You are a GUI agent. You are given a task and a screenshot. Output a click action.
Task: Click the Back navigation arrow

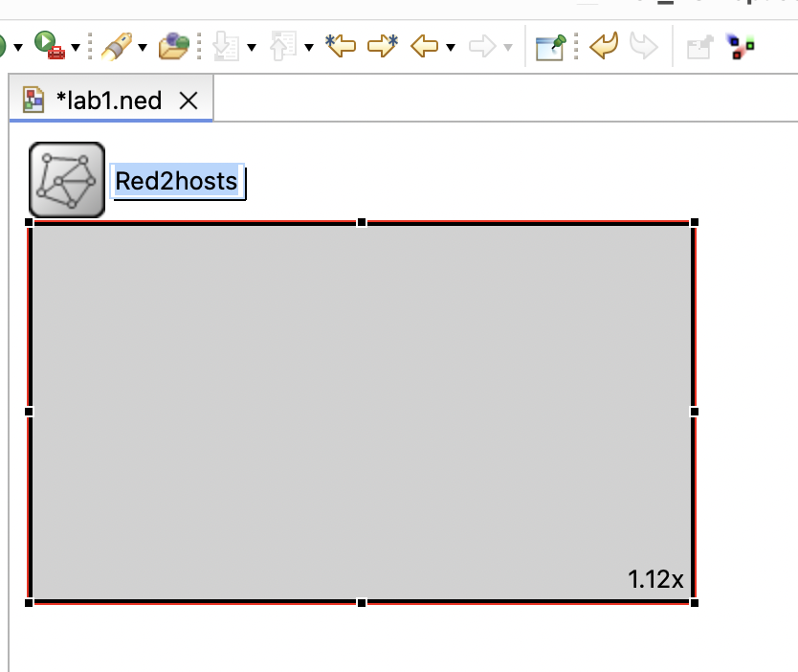tap(425, 46)
